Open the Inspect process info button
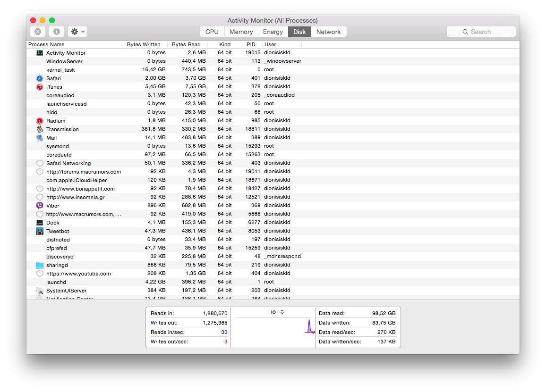The height and width of the screenshot is (392, 546). [56, 32]
